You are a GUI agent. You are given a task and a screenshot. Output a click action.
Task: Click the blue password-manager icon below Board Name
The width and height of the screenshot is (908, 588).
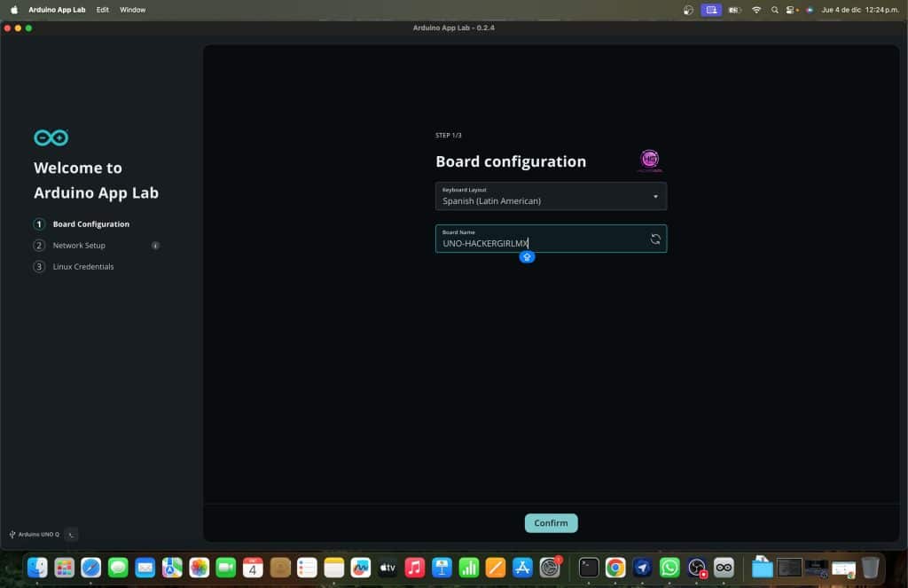pyautogui.click(x=527, y=256)
